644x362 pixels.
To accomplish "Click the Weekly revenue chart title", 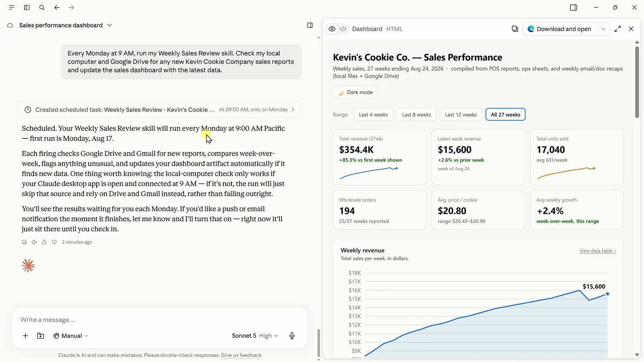I will (362, 251).
